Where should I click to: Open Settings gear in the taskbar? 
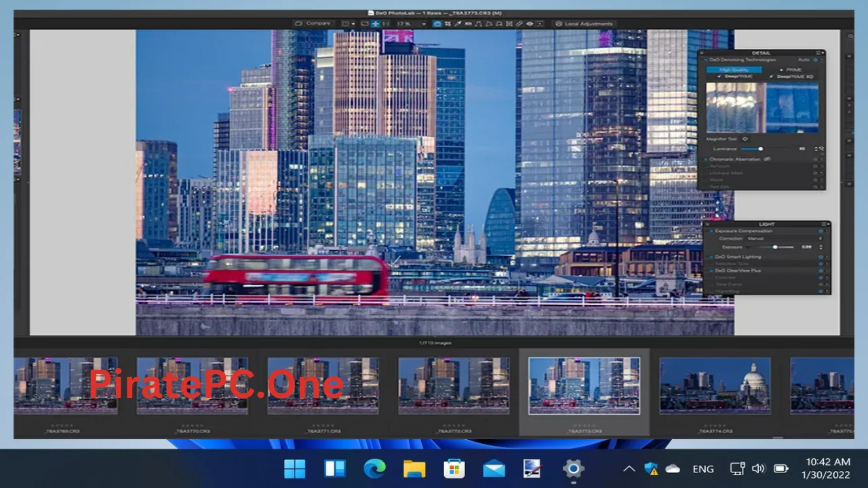[573, 468]
